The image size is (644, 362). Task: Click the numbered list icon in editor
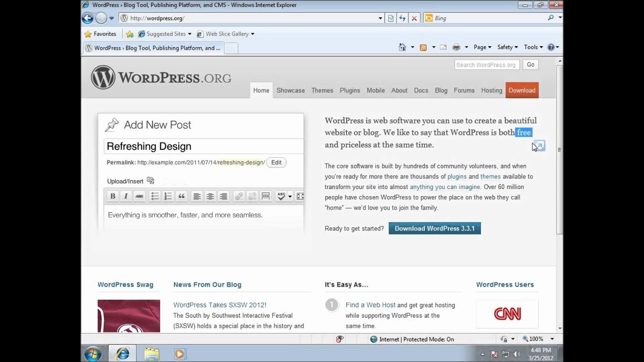[x=168, y=196]
